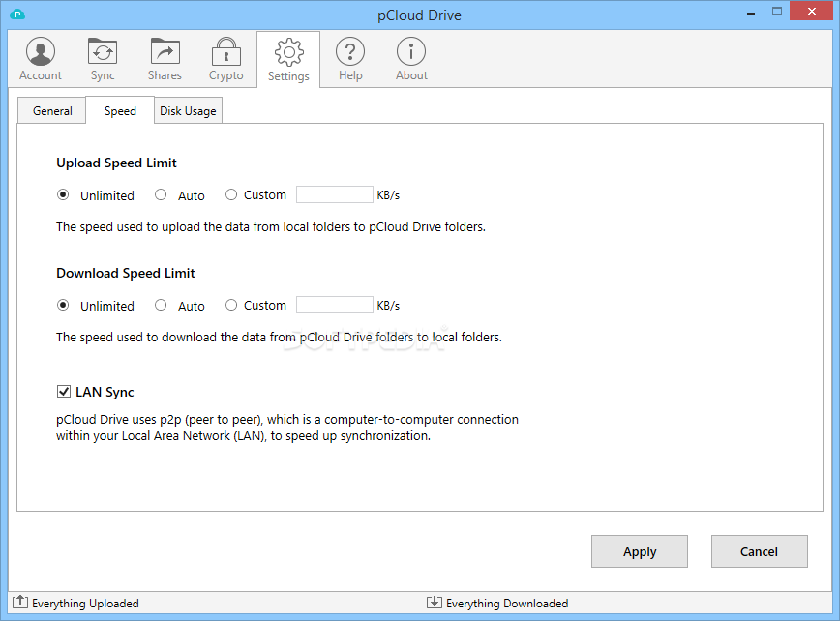
Task: Select the Settings gear section
Action: pyautogui.click(x=288, y=60)
